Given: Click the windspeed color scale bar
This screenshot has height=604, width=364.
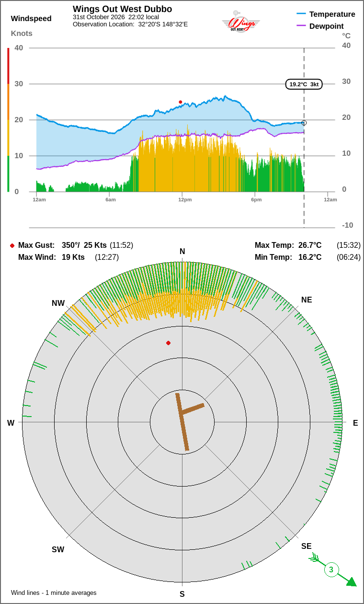Looking at the screenshot, I should pyautogui.click(x=8, y=120).
